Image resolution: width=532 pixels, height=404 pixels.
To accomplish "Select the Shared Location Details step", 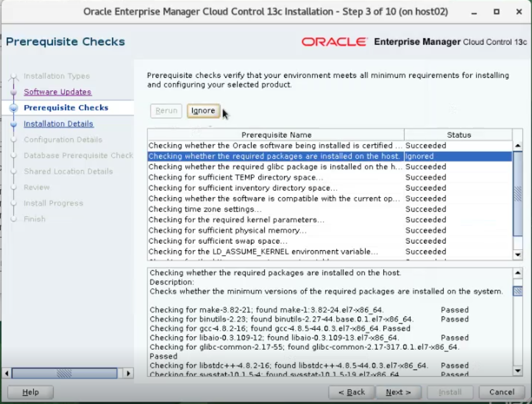I will 68,172.
